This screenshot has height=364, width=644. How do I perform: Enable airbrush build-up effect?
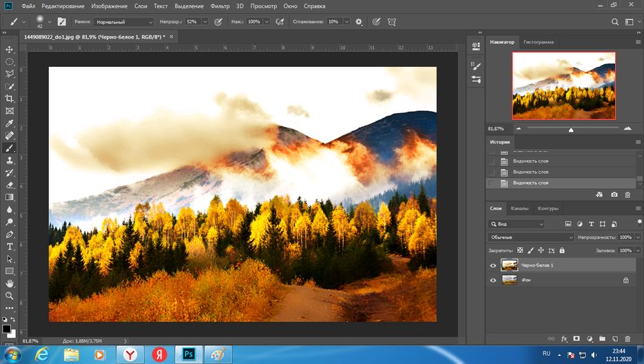pos(280,22)
